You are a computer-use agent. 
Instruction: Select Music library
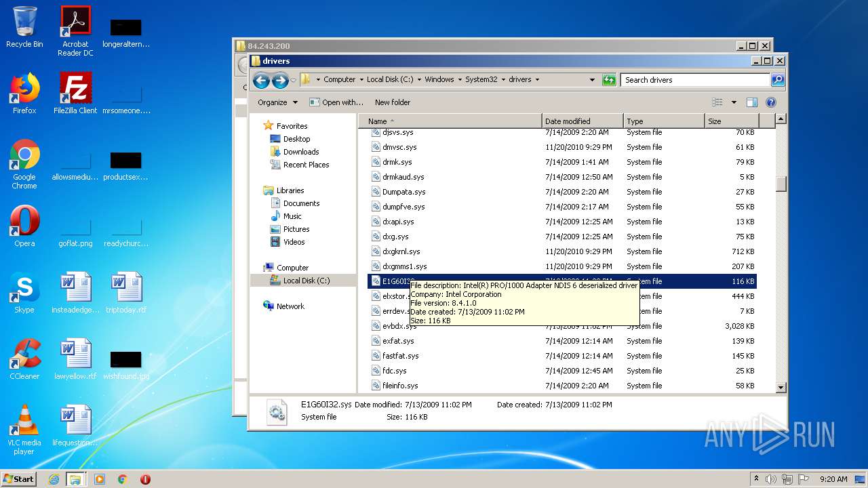coord(292,216)
